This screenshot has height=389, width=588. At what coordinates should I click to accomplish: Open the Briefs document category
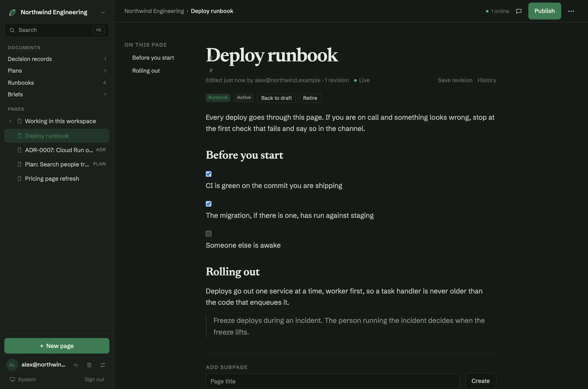pyautogui.click(x=57, y=94)
